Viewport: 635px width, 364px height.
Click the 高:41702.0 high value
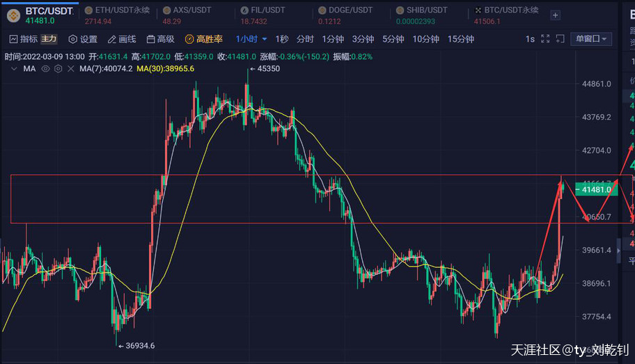[151, 56]
